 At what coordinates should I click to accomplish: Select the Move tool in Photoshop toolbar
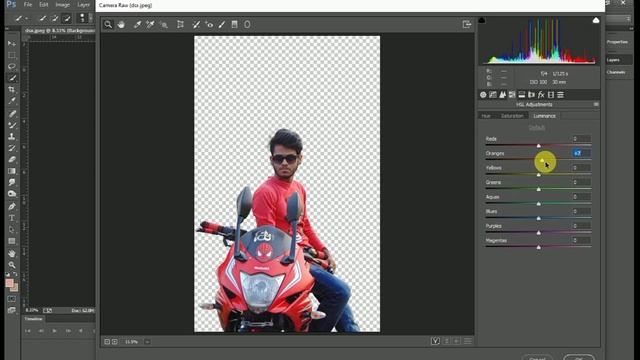coord(12,43)
